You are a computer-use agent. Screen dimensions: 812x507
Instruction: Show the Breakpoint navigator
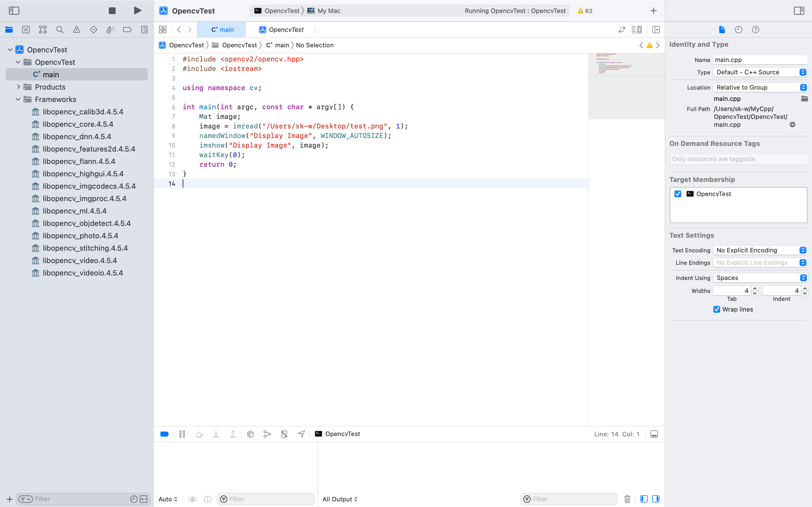pos(127,30)
